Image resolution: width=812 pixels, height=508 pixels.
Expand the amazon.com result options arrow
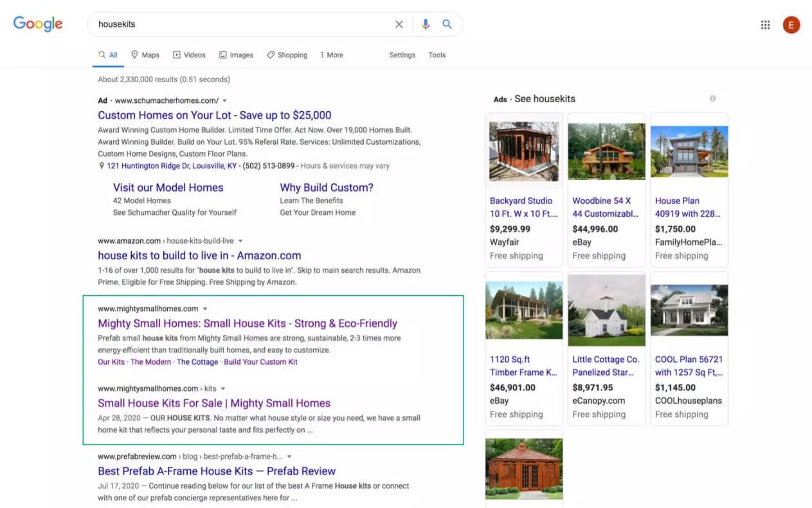click(240, 241)
